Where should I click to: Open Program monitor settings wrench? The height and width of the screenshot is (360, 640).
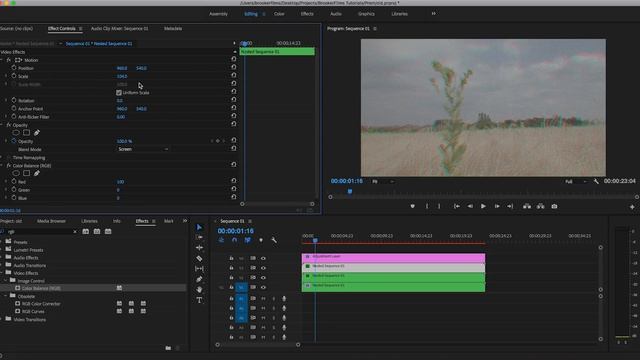click(596, 181)
